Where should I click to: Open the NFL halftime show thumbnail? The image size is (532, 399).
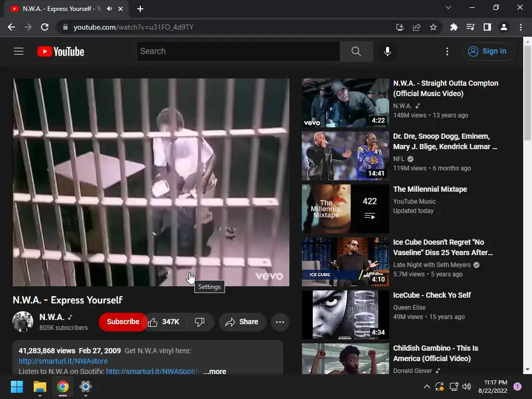(x=345, y=156)
